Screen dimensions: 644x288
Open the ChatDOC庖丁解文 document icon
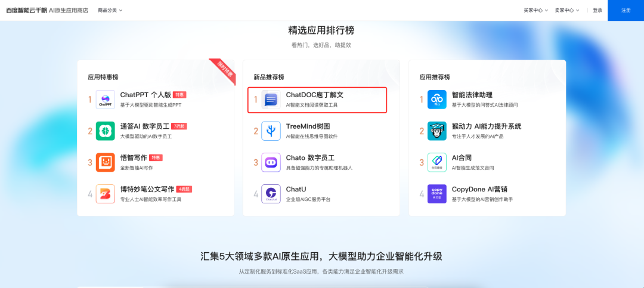point(271,100)
